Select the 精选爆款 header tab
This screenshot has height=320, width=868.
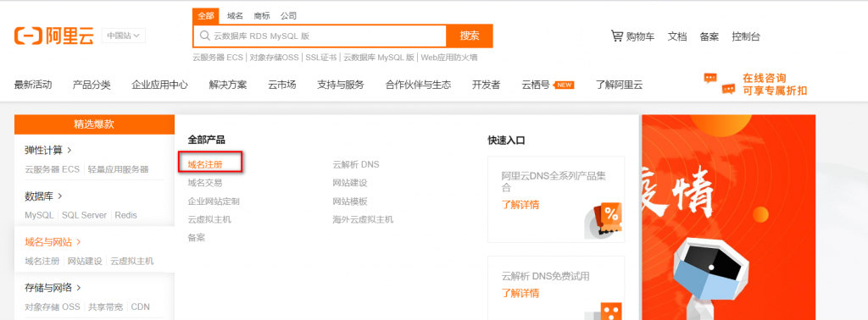pyautogui.click(x=94, y=124)
